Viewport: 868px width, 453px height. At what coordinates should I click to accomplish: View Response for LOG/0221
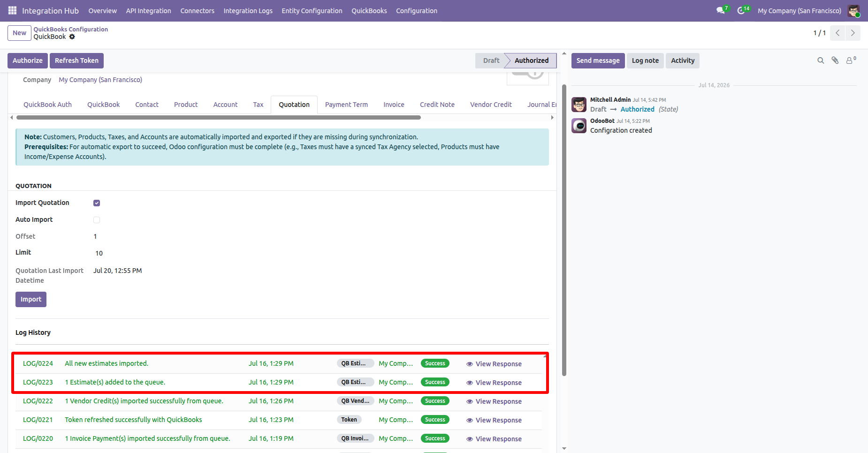coord(494,420)
